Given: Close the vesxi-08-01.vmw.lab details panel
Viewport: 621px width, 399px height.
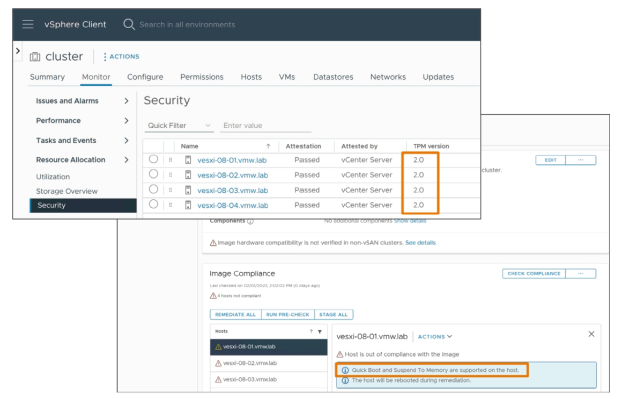Looking at the screenshot, I should (x=591, y=334).
